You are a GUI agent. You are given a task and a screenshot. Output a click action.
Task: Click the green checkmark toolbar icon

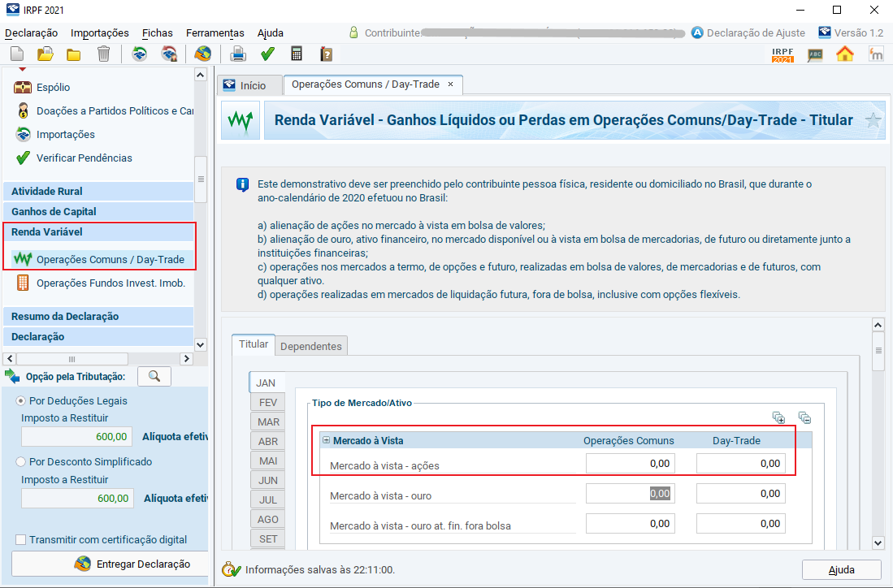point(267,54)
